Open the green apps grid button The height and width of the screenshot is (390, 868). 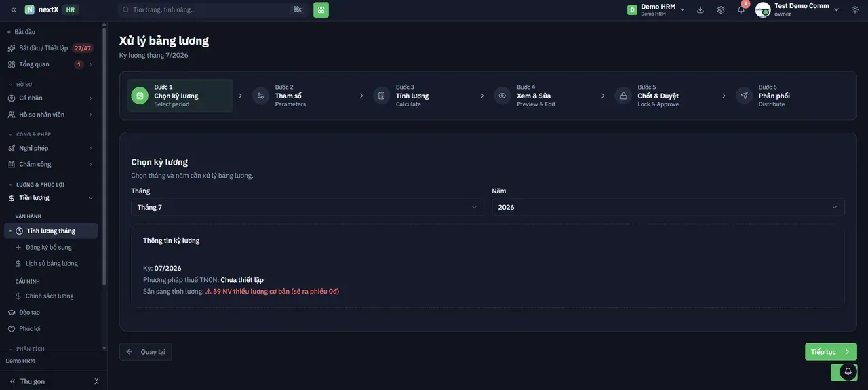pyautogui.click(x=321, y=9)
